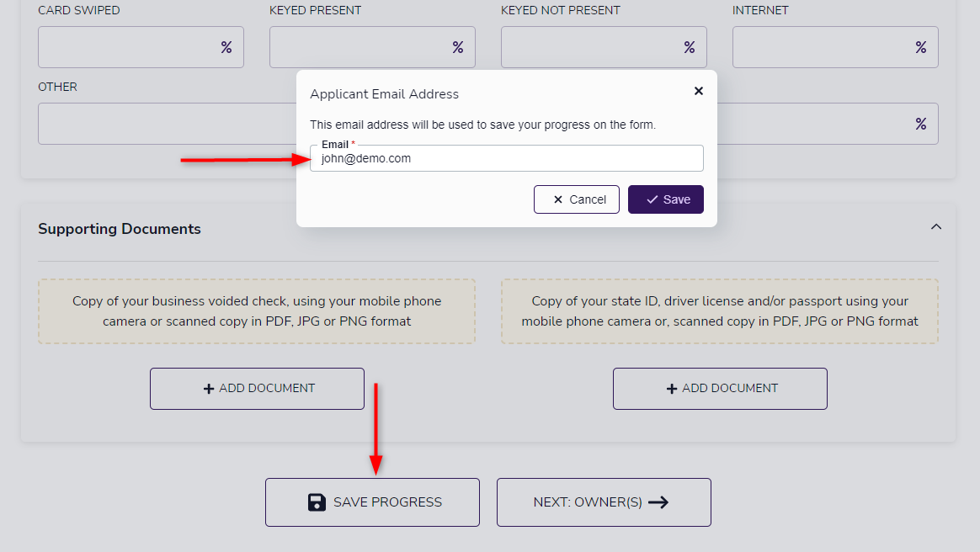Screen dimensions: 980x552
Task: Click the Card Swiped percentage field
Action: click(141, 47)
